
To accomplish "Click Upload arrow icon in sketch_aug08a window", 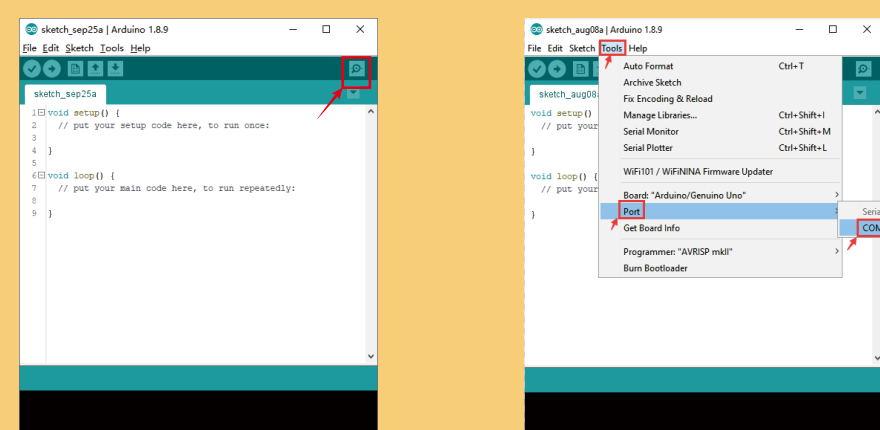I will click(557, 69).
